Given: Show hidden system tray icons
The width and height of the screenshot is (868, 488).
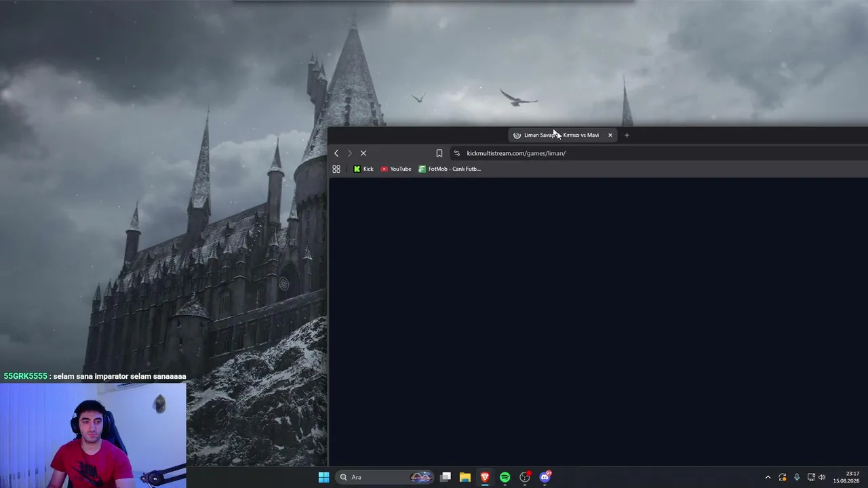Looking at the screenshot, I should (x=768, y=477).
